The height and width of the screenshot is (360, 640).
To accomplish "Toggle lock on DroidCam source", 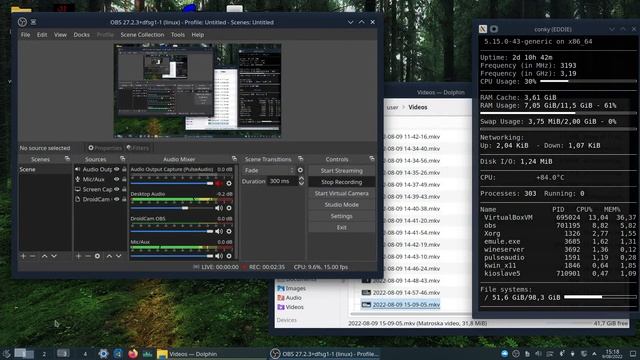I will [124, 199].
